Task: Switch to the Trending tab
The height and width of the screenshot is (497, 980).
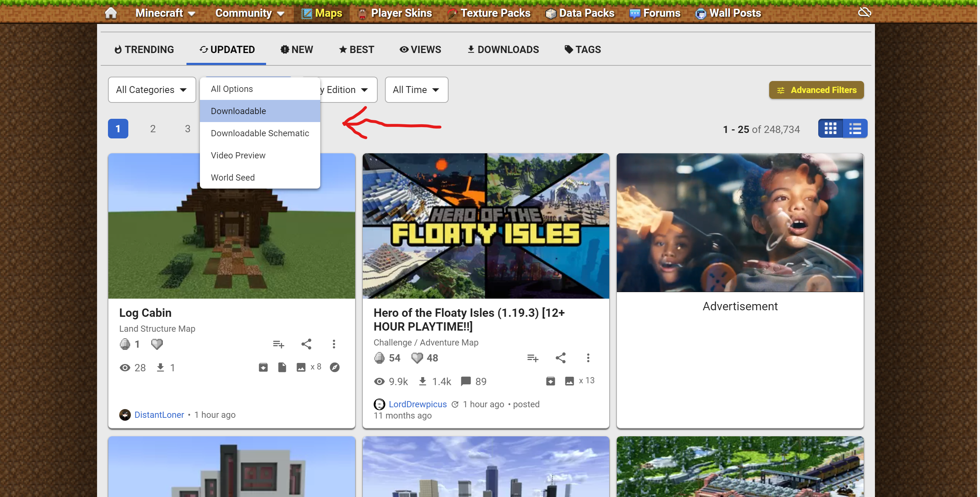Action: pyautogui.click(x=144, y=49)
